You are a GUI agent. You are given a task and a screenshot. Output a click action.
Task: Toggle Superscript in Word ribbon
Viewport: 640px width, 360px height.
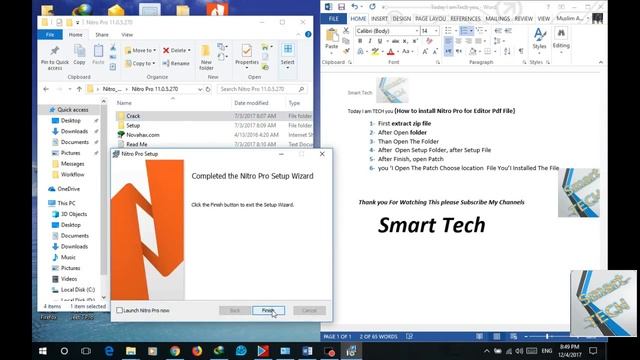point(415,41)
